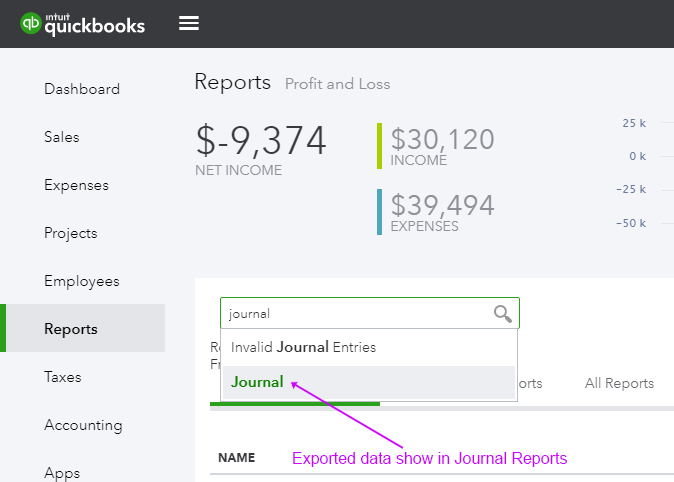Click the QuickBooks logo icon
This screenshot has height=482, width=674.
(31, 23)
